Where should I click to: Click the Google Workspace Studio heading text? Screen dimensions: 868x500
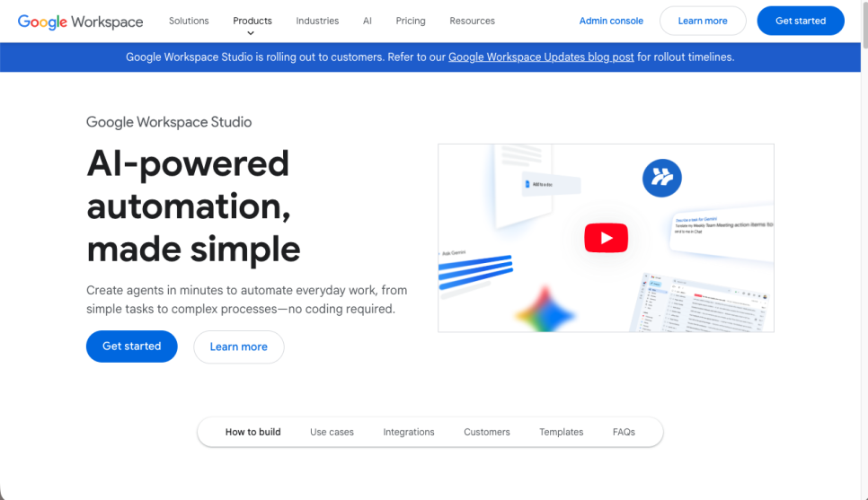pyautogui.click(x=169, y=122)
